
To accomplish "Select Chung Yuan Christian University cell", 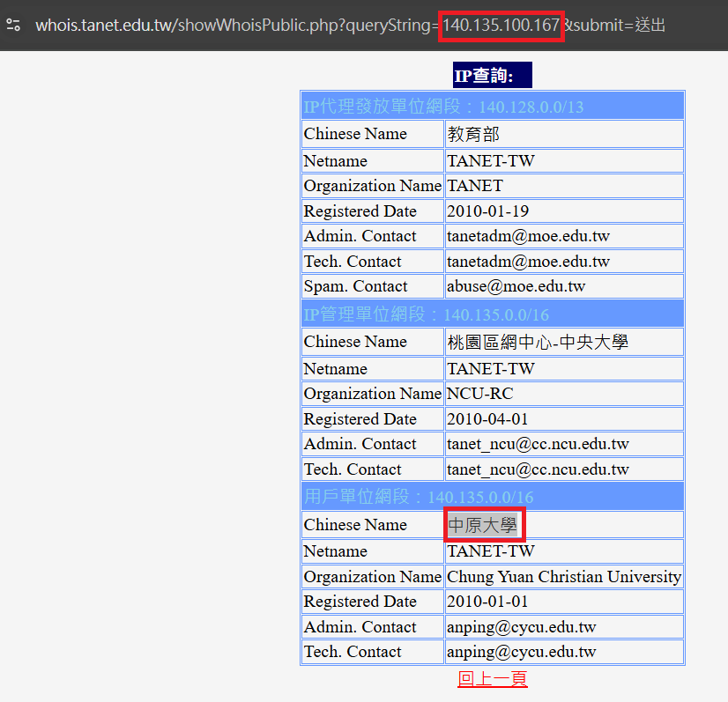I will (564, 577).
